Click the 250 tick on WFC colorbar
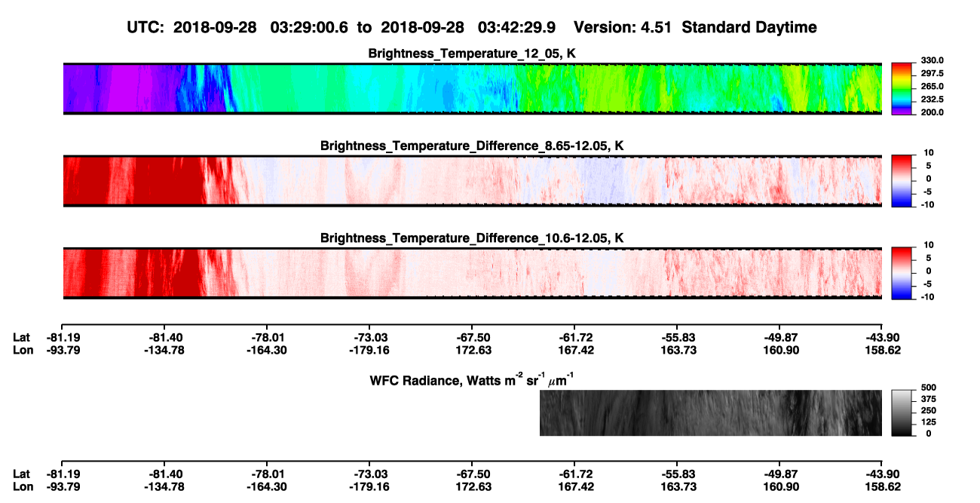 [929, 410]
